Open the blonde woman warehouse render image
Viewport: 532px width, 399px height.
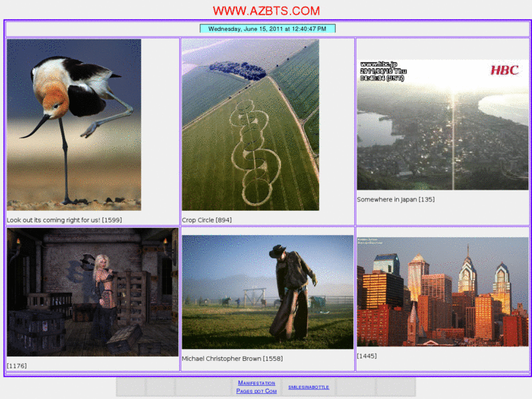(92, 292)
